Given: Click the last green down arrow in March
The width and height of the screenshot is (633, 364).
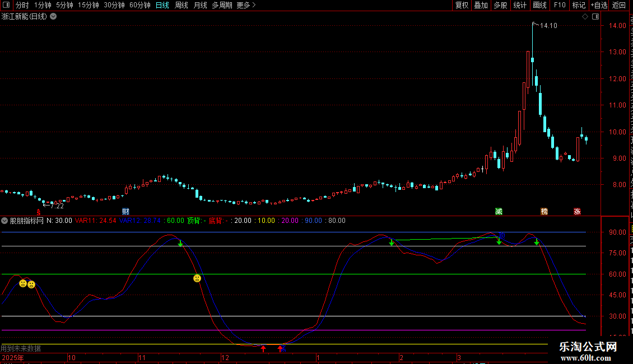Looking at the screenshot, I should 537,242.
